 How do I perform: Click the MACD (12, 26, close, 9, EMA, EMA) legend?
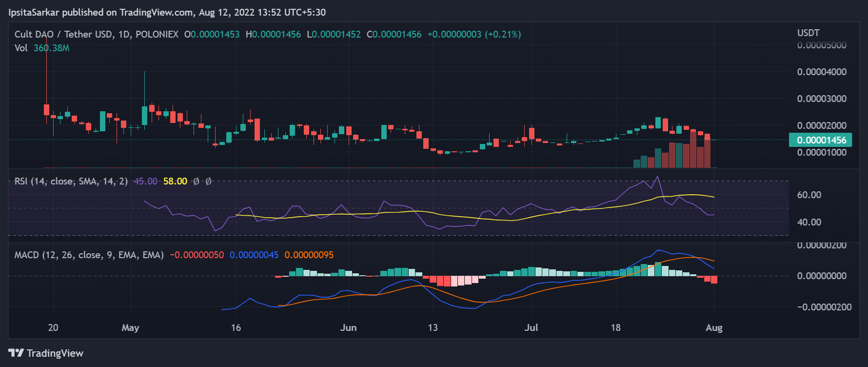(89, 255)
